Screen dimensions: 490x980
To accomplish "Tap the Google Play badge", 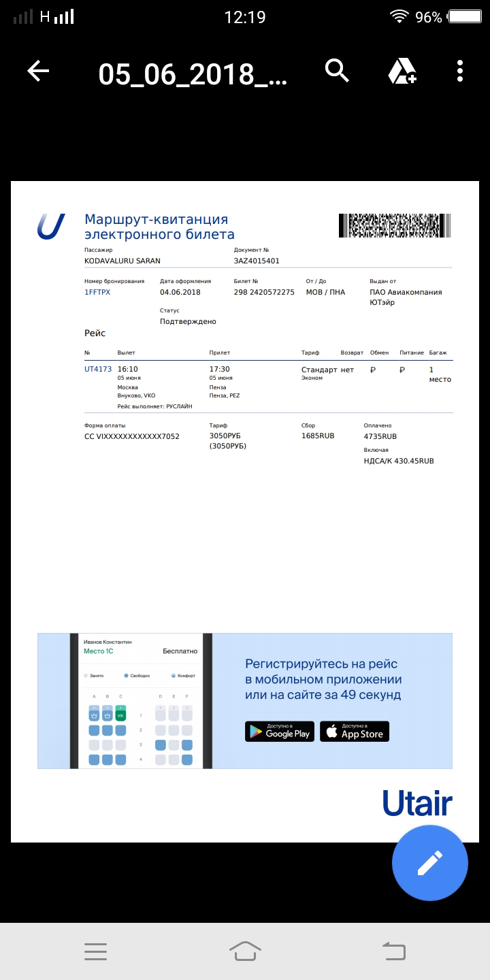I will point(280,732).
